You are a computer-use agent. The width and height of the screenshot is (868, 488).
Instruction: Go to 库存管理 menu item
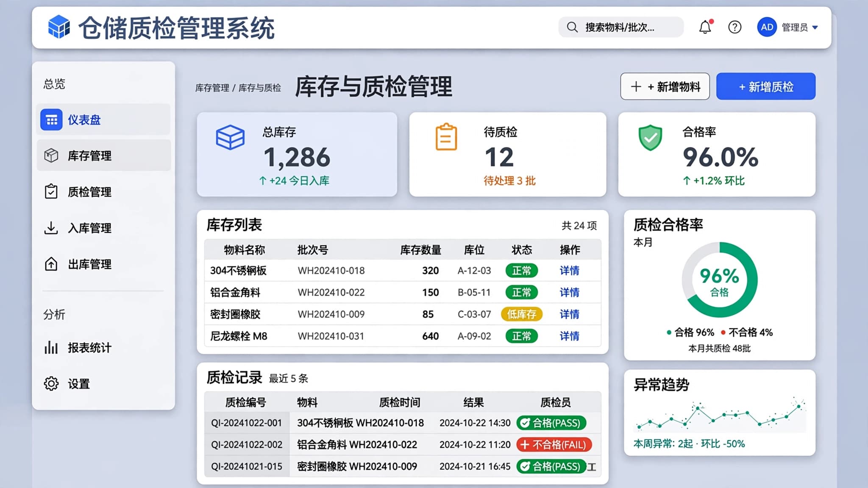click(x=103, y=155)
